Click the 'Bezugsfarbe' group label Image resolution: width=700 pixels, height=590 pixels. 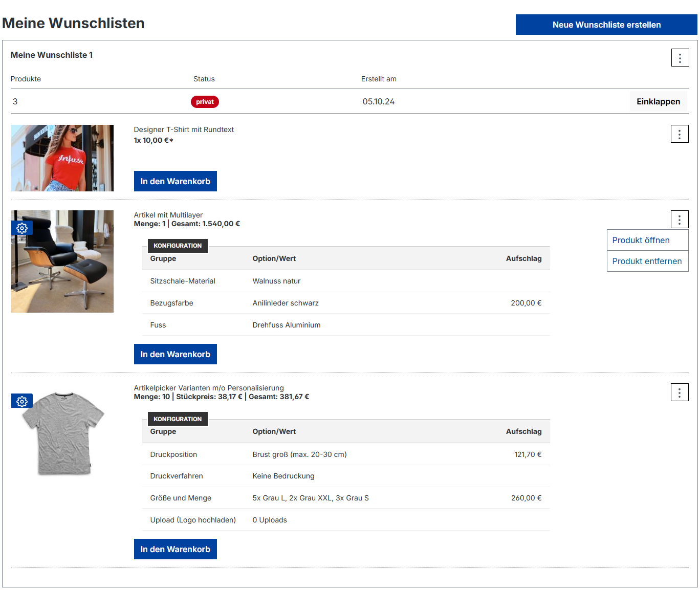click(x=171, y=303)
